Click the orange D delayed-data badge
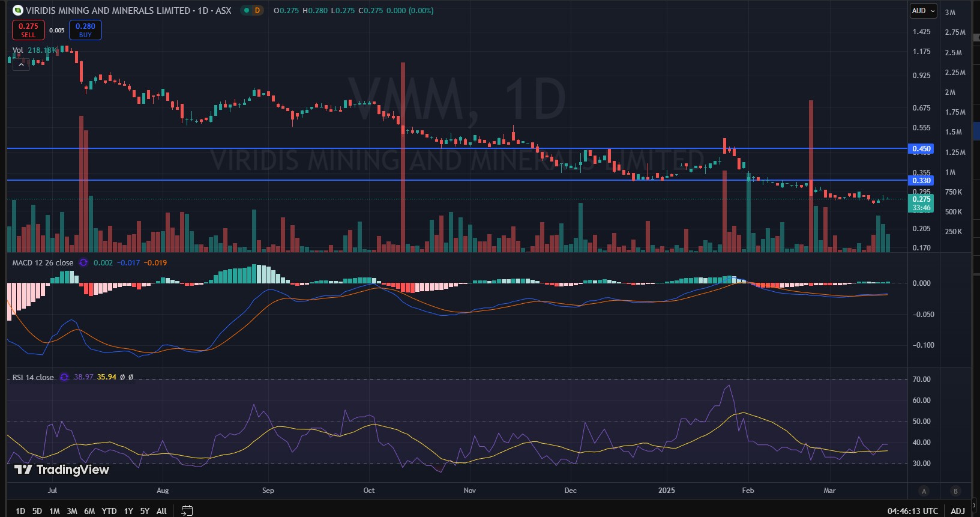The image size is (980, 517). pyautogui.click(x=257, y=10)
